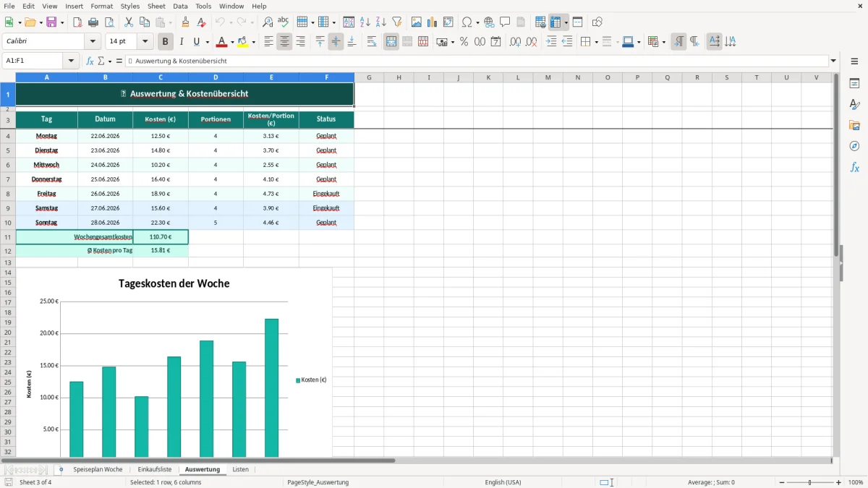
Task: Switch to Einkaufsliste sheet tab
Action: (155, 469)
